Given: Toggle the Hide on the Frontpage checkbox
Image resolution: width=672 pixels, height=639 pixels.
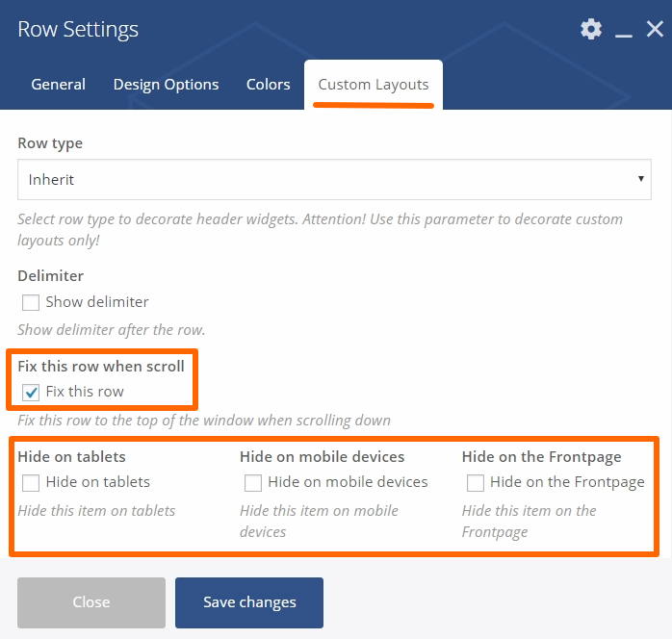Looking at the screenshot, I should click(475, 482).
